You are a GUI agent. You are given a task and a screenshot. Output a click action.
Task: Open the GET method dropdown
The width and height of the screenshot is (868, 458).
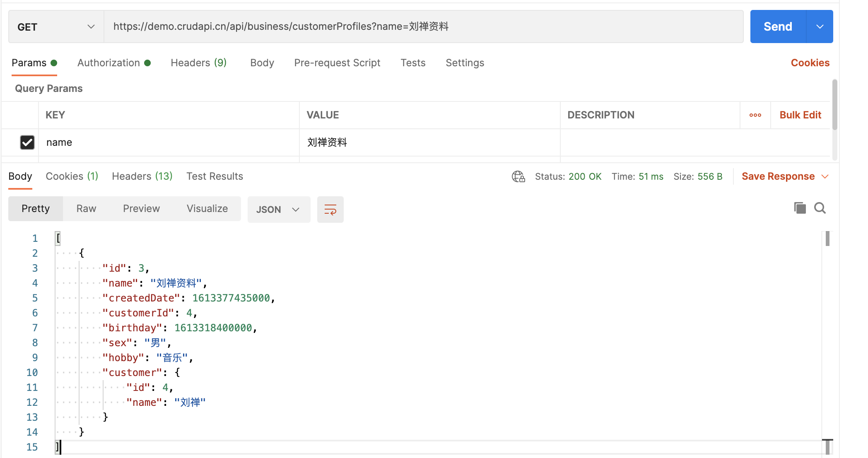click(56, 27)
